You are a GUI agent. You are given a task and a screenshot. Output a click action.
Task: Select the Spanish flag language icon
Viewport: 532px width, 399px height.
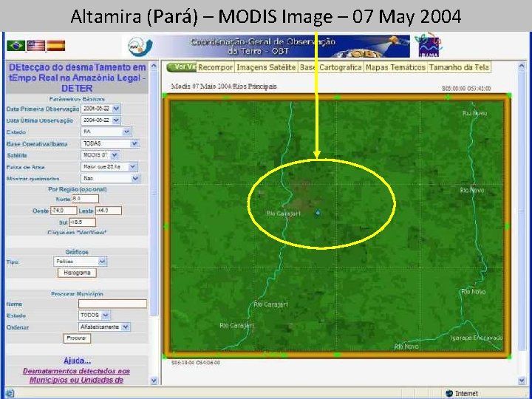[x=55, y=46]
